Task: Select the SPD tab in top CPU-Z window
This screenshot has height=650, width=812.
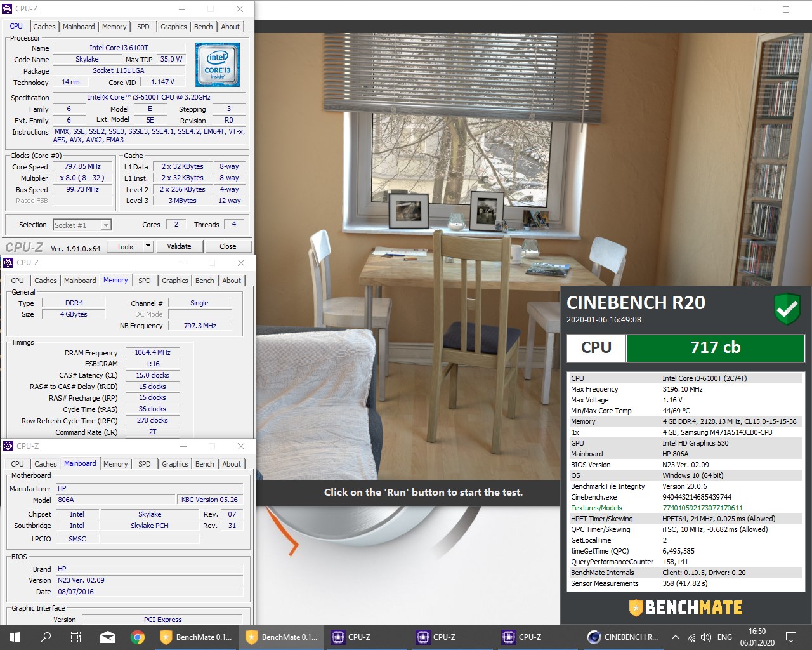Action: [x=143, y=27]
